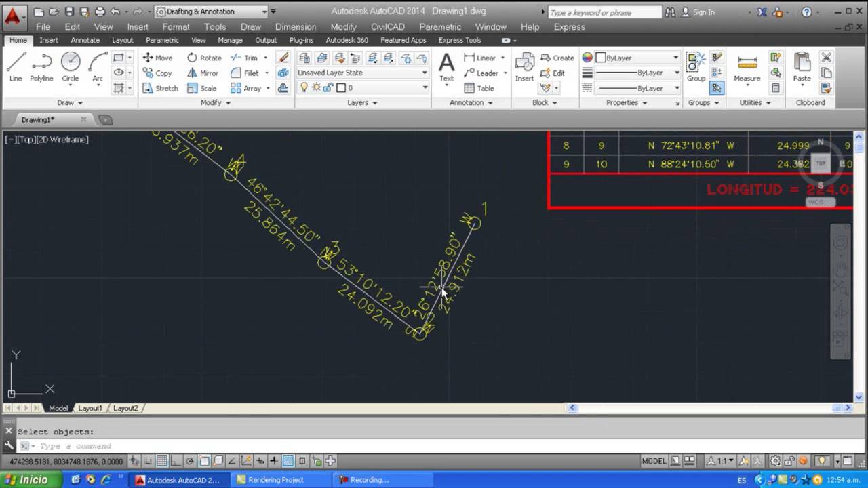Expand the Utilities panel
The width and height of the screenshot is (868, 488).
point(755,103)
